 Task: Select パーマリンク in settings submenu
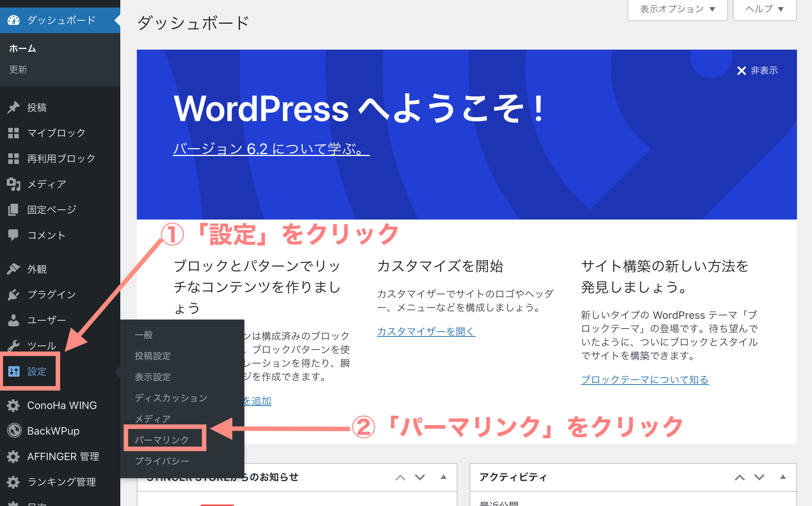point(162,439)
